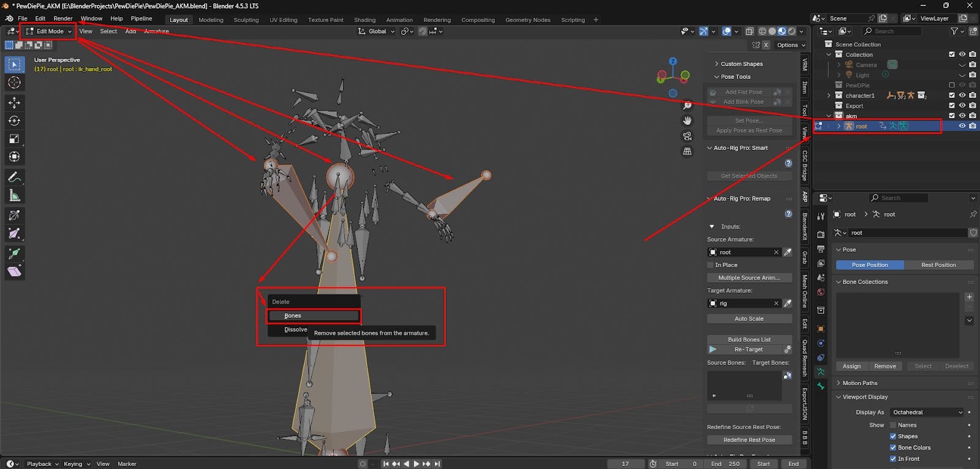Click the eyedropper next to Source Armature
The width and height of the screenshot is (980, 469).
click(x=788, y=252)
